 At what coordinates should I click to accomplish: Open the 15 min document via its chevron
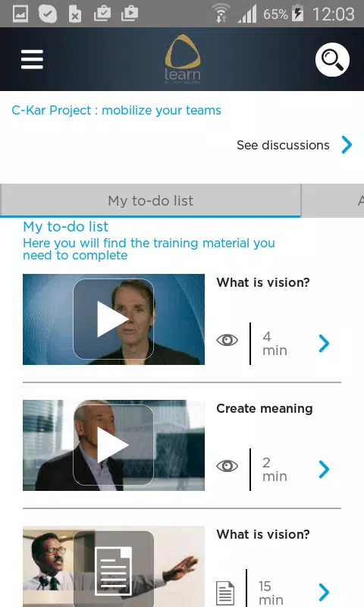coord(324,592)
